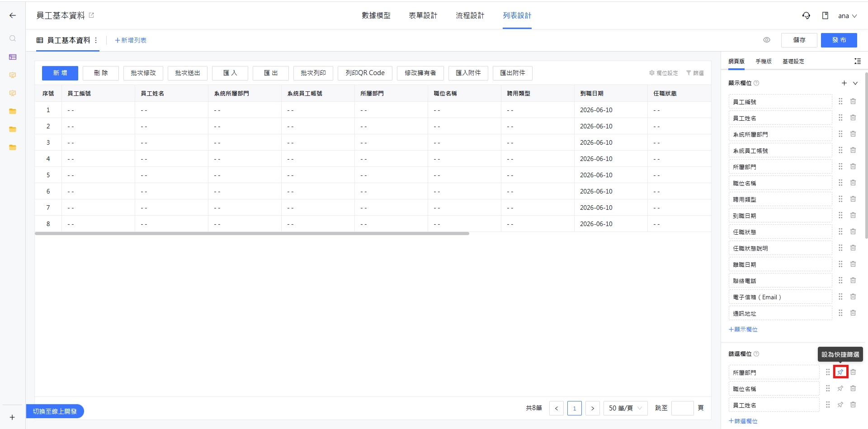868x429 pixels.
Task: Click the 刪除 button
Action: [101, 73]
